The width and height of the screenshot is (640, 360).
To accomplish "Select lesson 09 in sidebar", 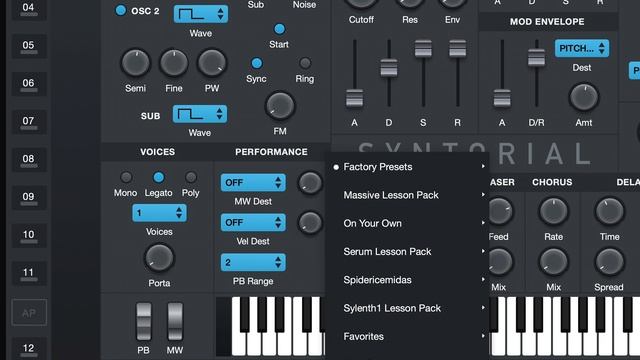I will coord(29,198).
